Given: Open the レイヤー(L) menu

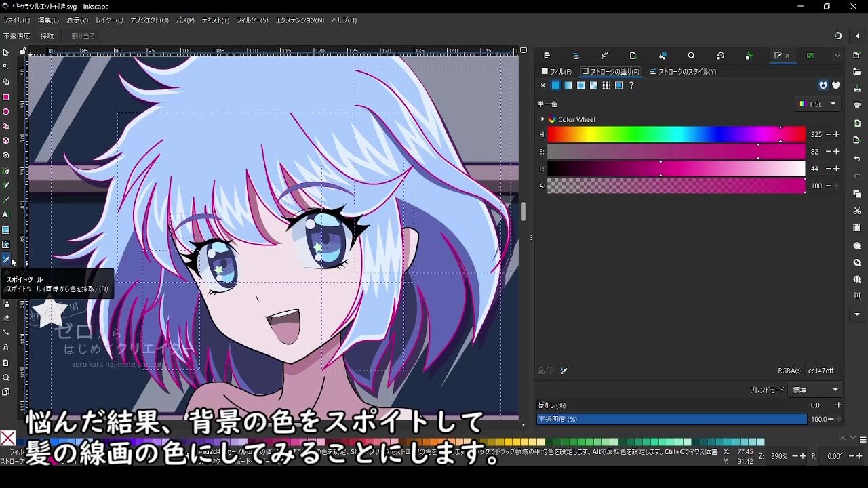Looking at the screenshot, I should coord(108,20).
